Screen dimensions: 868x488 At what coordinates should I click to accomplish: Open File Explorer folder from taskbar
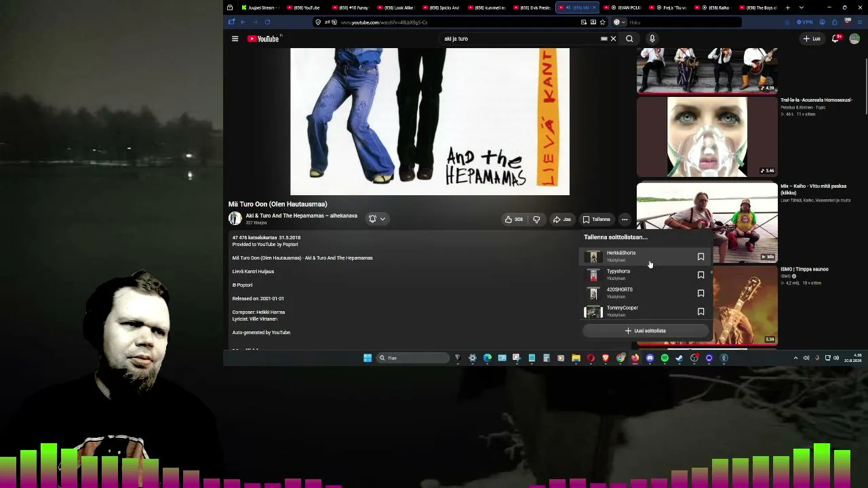pyautogui.click(x=576, y=358)
